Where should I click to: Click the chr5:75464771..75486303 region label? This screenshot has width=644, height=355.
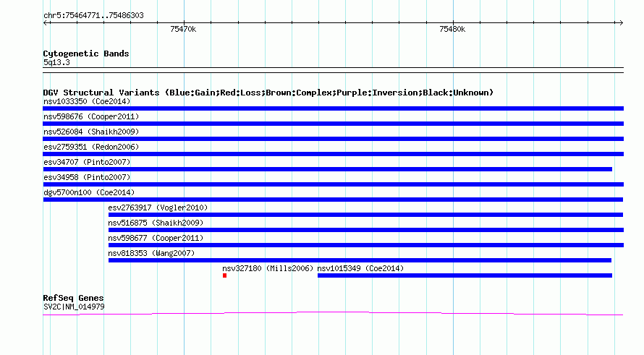(x=93, y=15)
